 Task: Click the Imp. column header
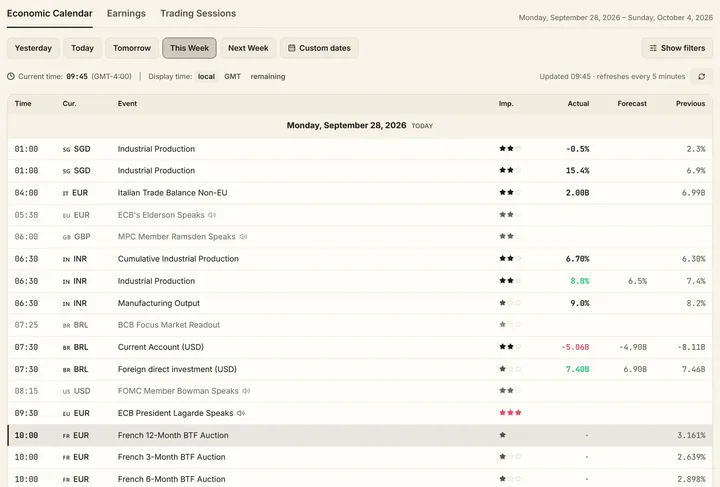pos(506,104)
